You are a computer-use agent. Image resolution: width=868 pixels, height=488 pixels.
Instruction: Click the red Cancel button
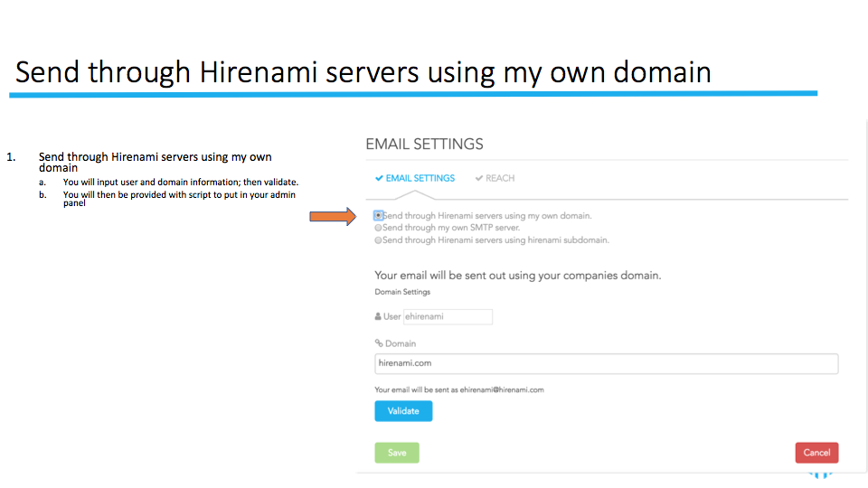click(x=816, y=453)
